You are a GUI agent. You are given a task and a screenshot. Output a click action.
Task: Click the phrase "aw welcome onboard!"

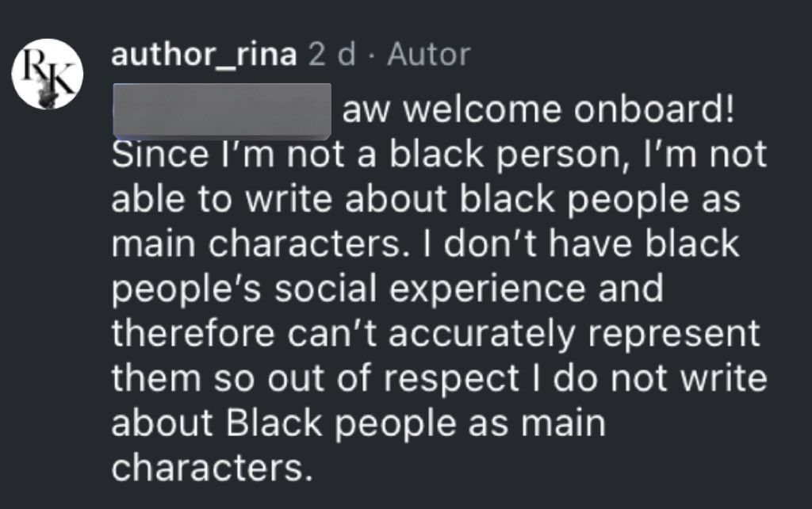point(538,109)
